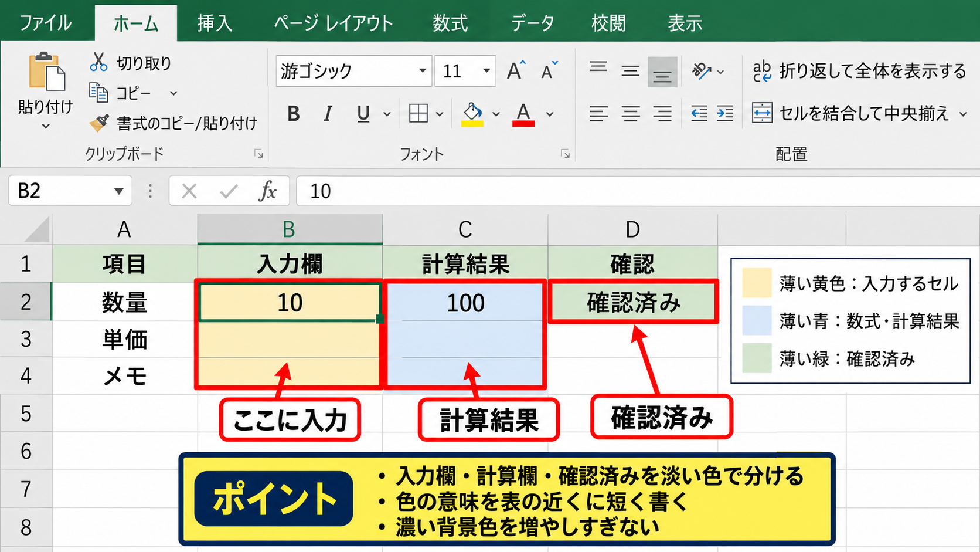Click the Cut (切り取り) scissors icon

click(x=98, y=62)
